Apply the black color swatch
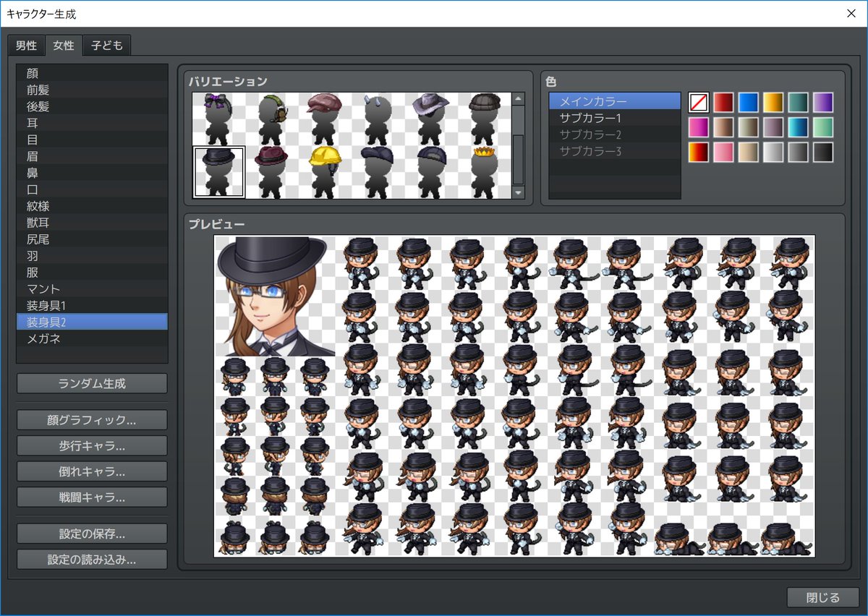Screen dimensions: 868x616 pos(822,152)
